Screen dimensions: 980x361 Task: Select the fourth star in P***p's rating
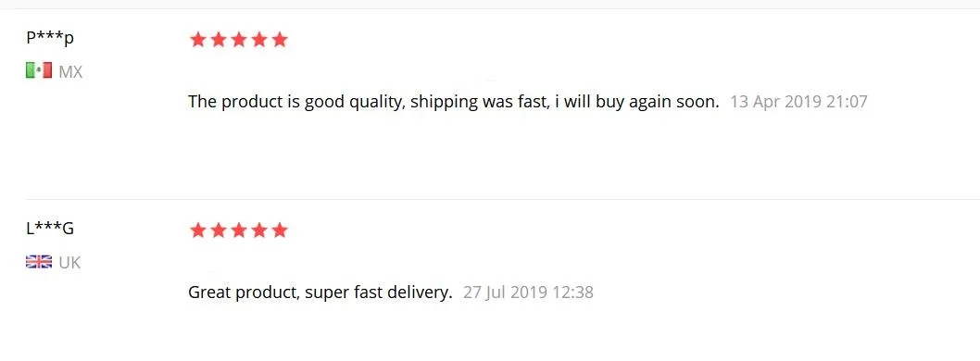[259, 40]
